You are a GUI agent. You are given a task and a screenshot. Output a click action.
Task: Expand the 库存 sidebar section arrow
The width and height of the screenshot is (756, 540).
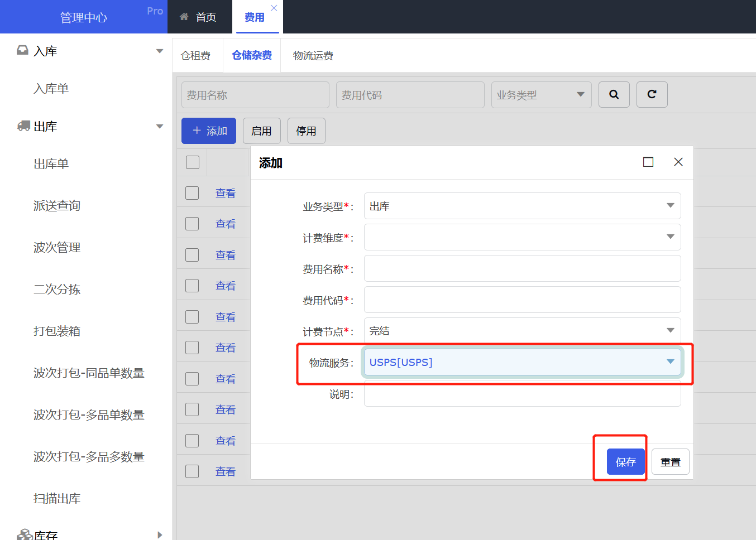(x=160, y=535)
